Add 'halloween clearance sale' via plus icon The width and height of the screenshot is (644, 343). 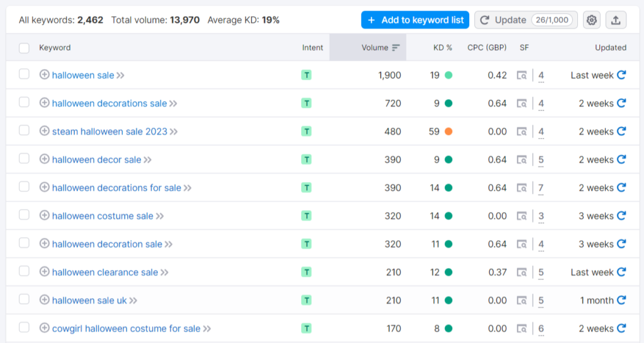coord(45,271)
